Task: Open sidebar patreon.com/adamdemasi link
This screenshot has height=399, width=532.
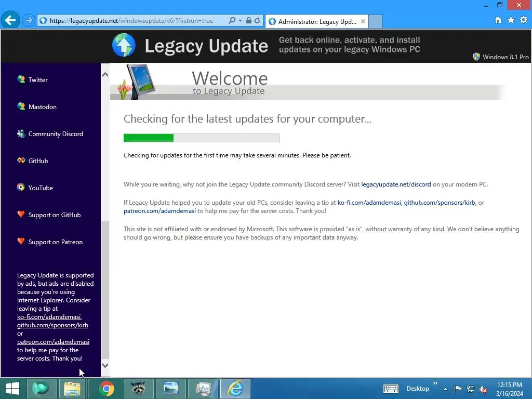Action: (x=54, y=342)
